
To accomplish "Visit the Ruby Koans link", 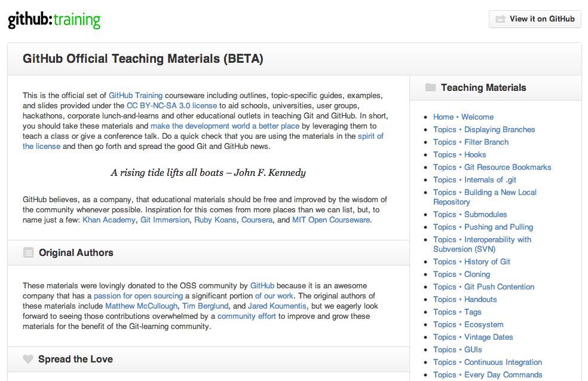I will [x=215, y=220].
